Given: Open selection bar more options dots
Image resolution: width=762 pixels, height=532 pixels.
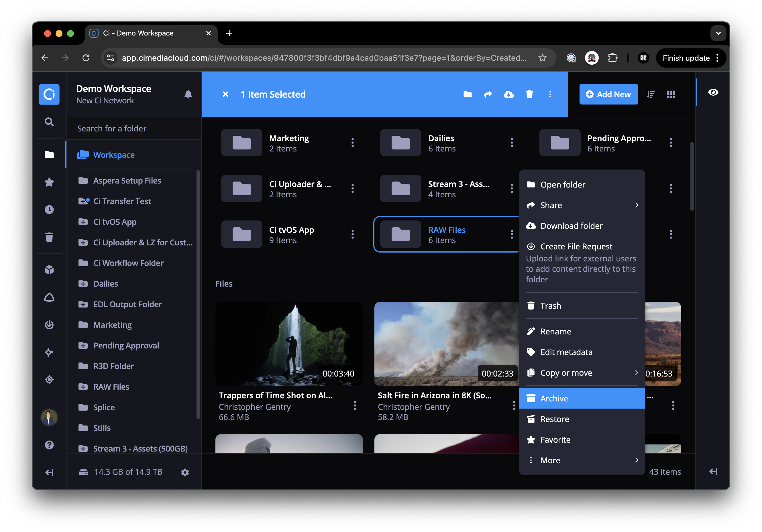Looking at the screenshot, I should coord(550,94).
